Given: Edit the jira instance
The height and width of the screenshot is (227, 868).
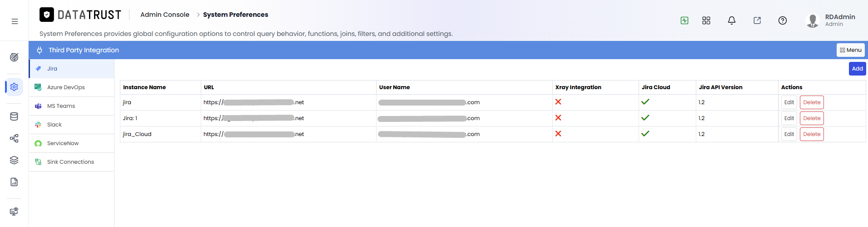Looking at the screenshot, I should [789, 102].
